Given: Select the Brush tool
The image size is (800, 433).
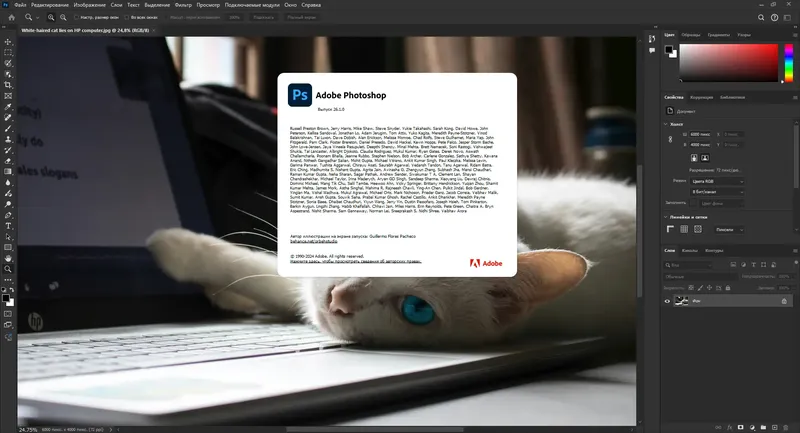Looking at the screenshot, I should click(x=8, y=129).
